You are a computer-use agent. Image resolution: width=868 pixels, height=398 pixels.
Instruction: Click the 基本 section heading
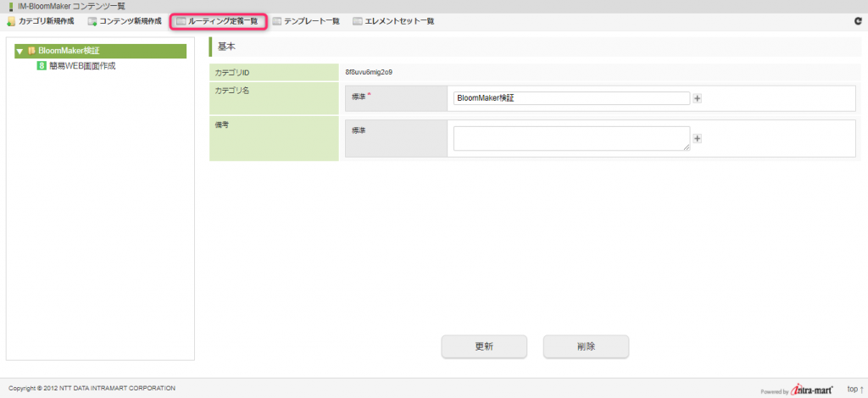point(227,47)
